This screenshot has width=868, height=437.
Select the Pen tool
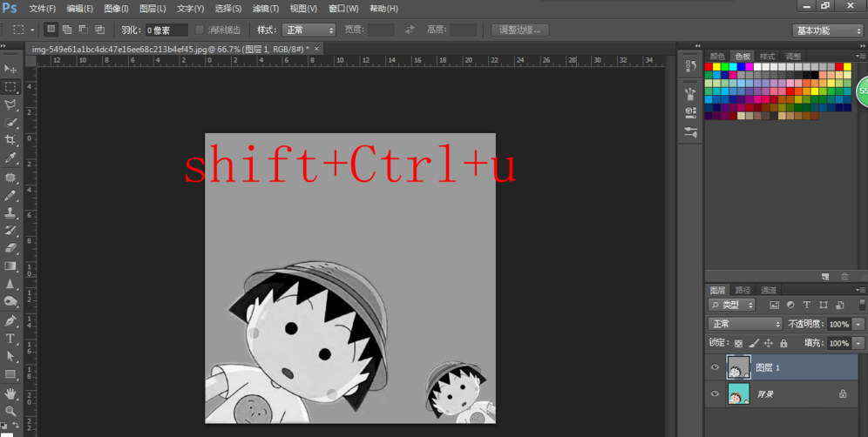10,321
